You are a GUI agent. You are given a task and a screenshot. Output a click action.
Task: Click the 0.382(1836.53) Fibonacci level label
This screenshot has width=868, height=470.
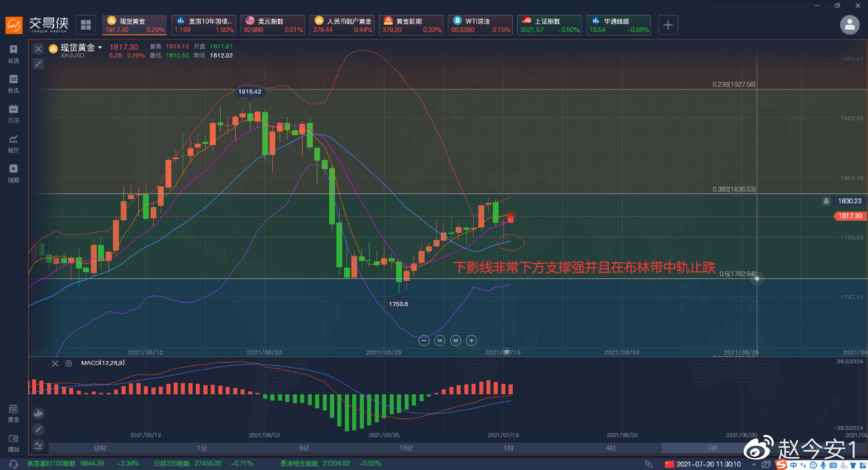click(733, 189)
